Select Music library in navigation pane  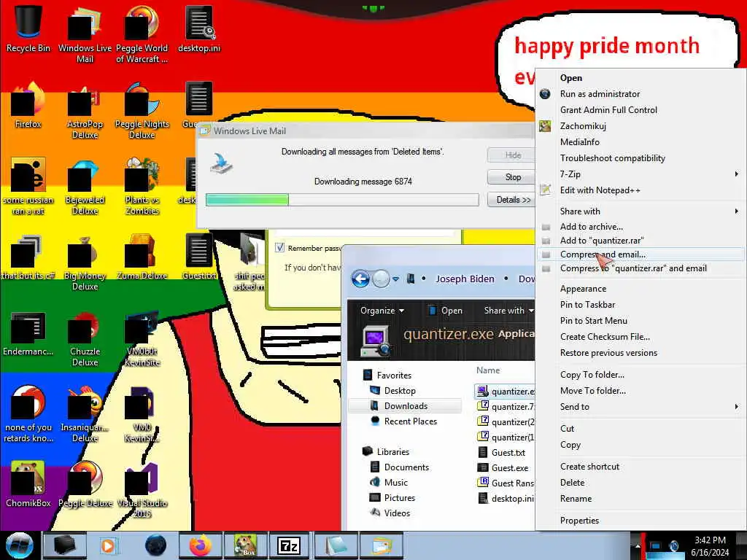395,483
